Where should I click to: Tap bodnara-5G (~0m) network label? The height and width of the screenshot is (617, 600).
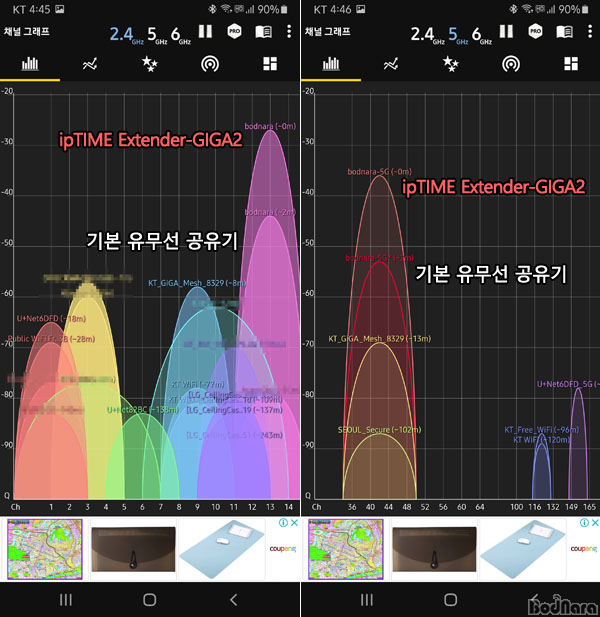[380, 172]
